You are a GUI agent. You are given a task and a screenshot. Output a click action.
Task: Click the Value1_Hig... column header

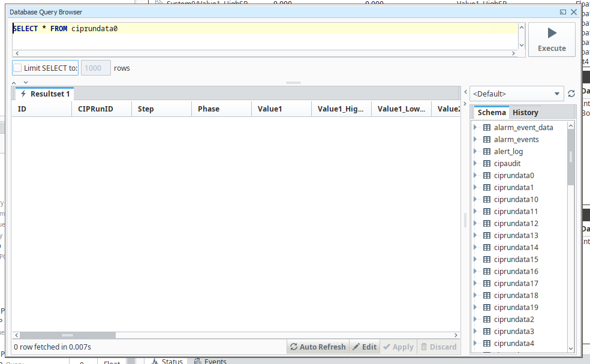click(x=341, y=109)
